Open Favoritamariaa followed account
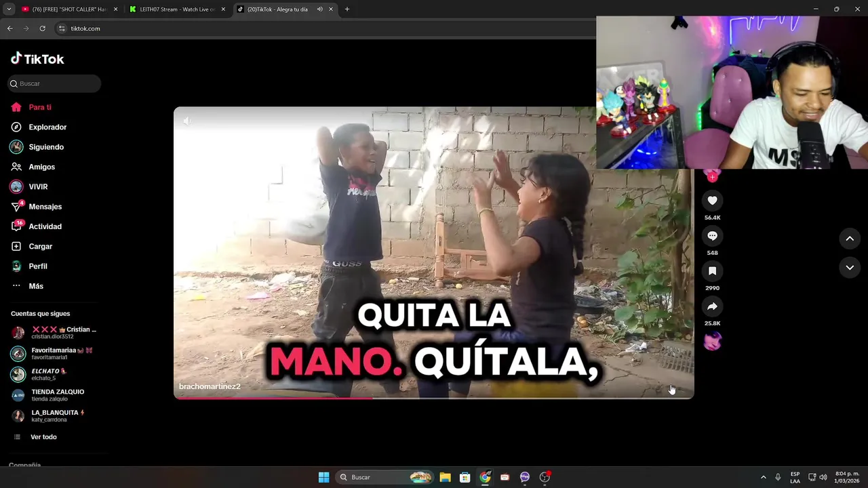The image size is (868, 488). (x=53, y=353)
